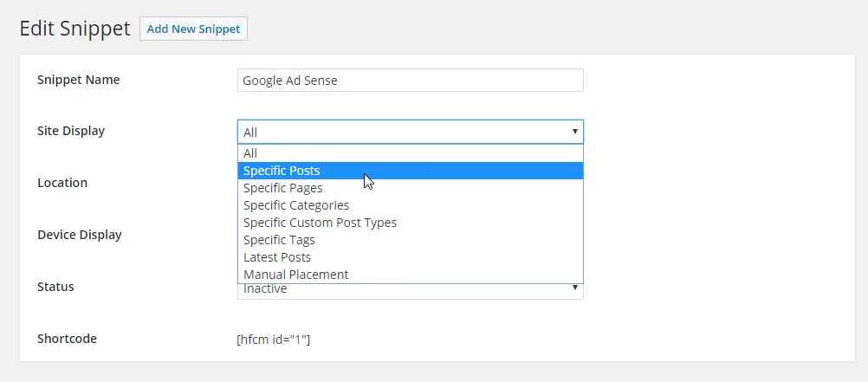This screenshot has height=382, width=868.
Task: Click the Location label
Action: [x=62, y=183]
